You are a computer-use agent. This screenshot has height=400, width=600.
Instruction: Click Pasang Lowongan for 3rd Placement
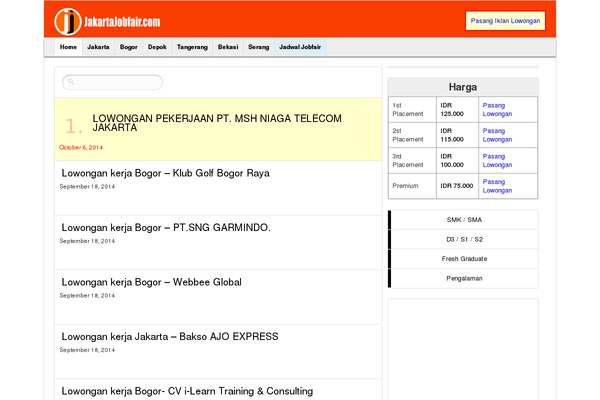pyautogui.click(x=497, y=160)
